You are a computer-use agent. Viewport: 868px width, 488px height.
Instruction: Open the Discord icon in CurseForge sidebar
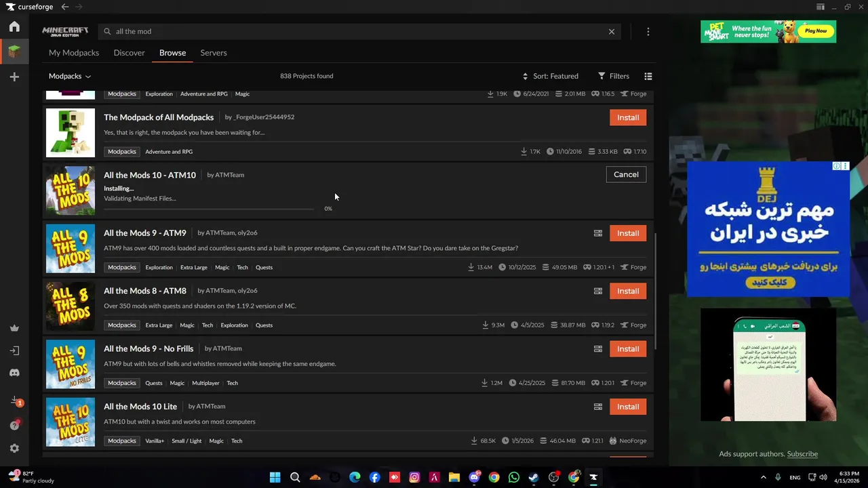(x=14, y=373)
